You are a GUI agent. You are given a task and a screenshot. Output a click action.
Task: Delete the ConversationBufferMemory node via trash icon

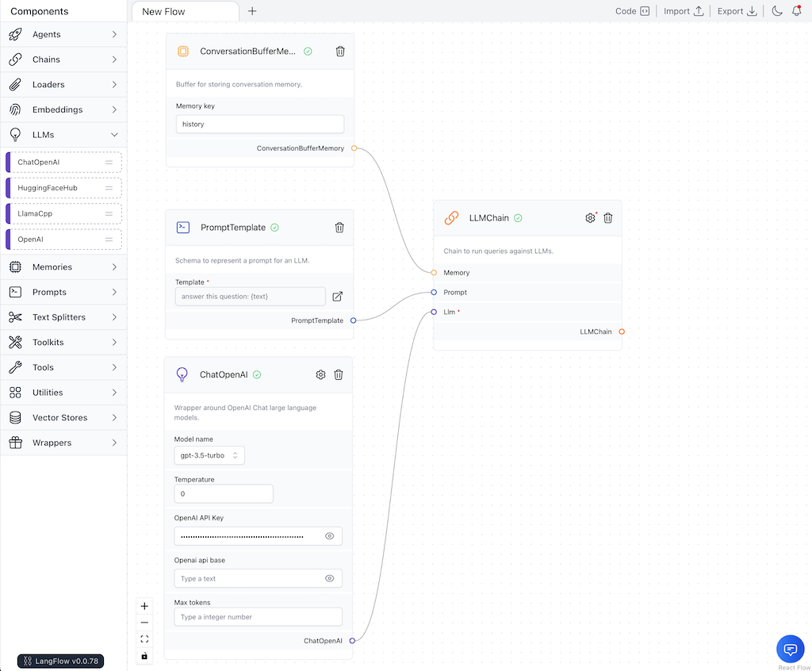(340, 52)
